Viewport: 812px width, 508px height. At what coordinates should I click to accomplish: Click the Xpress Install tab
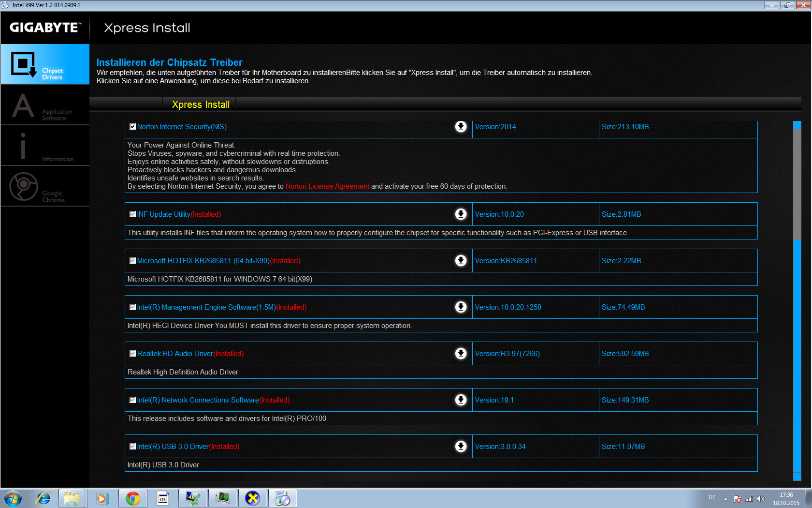pos(201,105)
